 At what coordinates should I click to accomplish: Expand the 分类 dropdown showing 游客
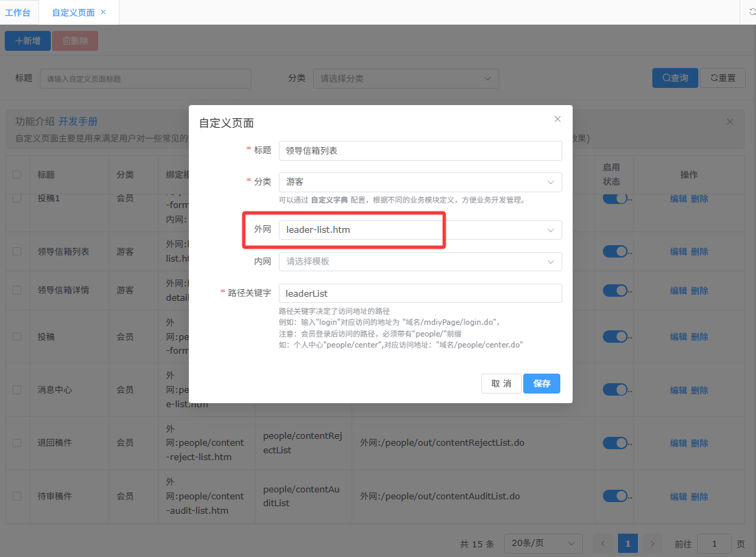(x=420, y=182)
